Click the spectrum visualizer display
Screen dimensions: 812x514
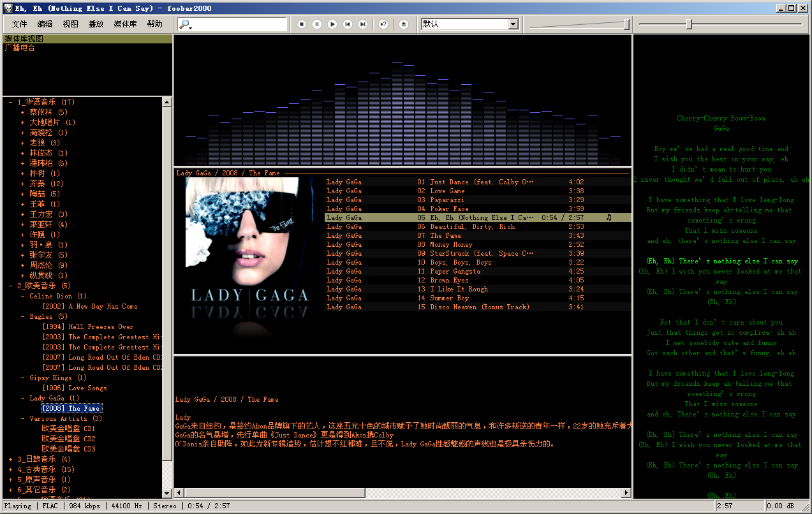[402, 100]
